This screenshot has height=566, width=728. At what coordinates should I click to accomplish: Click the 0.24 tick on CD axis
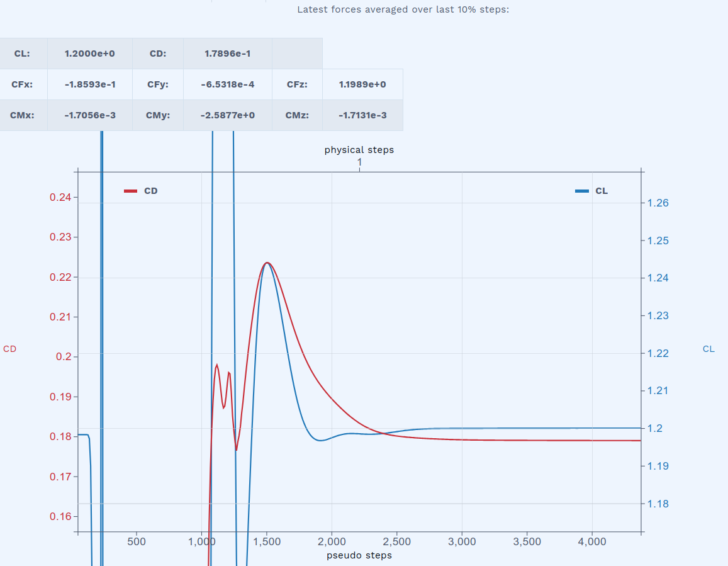pyautogui.click(x=60, y=198)
